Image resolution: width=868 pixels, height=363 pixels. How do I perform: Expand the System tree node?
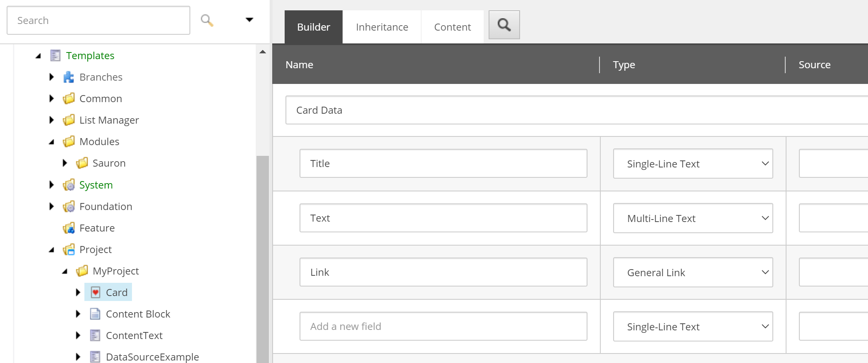[51, 185]
